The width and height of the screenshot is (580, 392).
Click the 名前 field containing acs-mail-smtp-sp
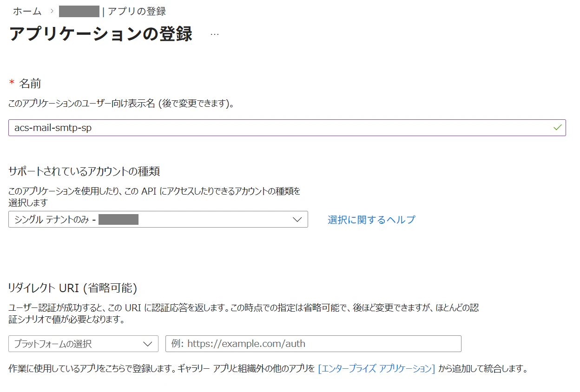[x=287, y=128]
